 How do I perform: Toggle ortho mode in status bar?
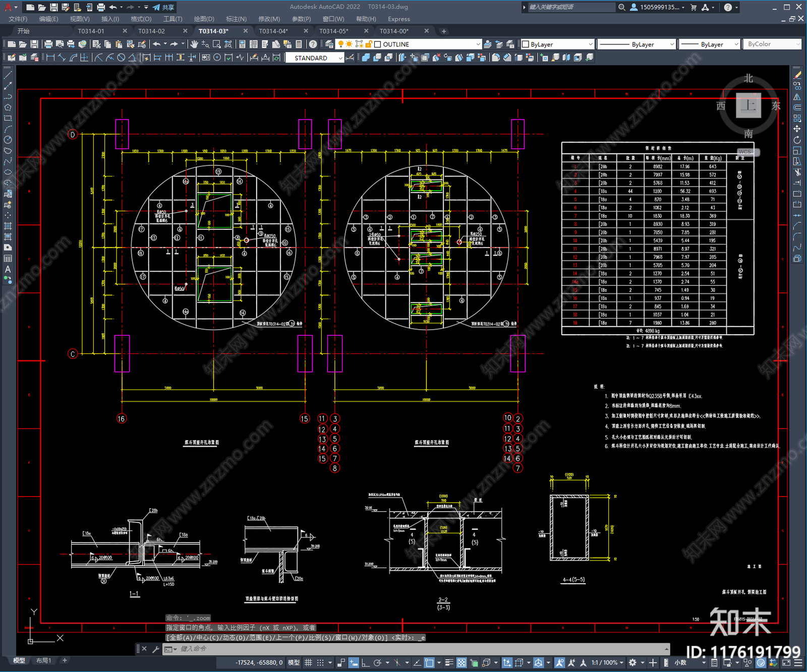pos(365,662)
